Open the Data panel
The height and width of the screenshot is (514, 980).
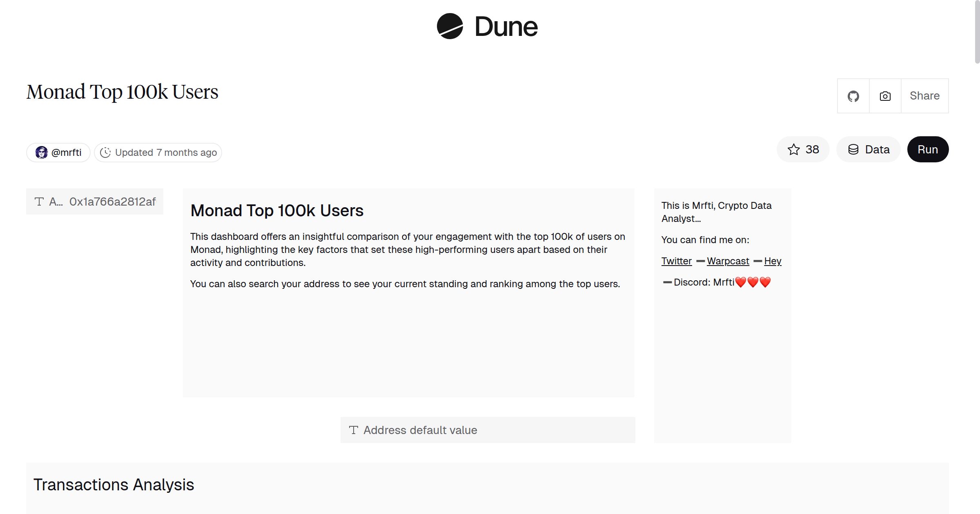coord(869,149)
